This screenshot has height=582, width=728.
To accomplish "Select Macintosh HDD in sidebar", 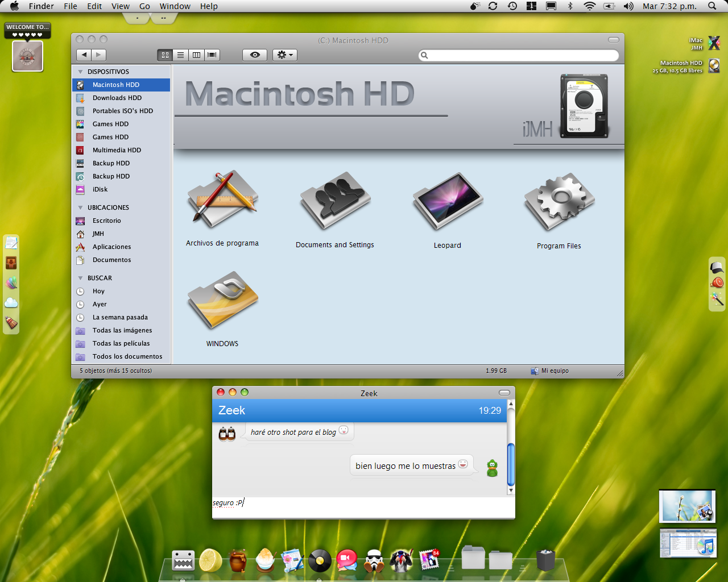I will coord(121,85).
